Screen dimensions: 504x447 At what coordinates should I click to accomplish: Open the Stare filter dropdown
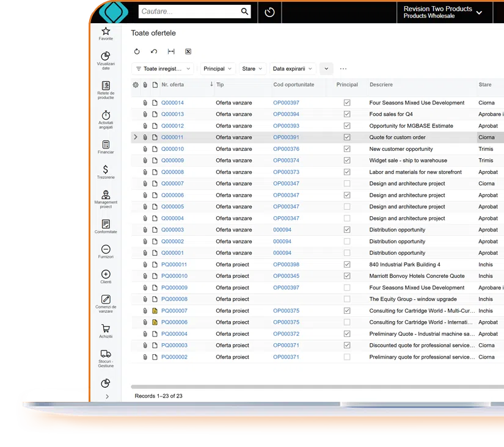click(252, 68)
